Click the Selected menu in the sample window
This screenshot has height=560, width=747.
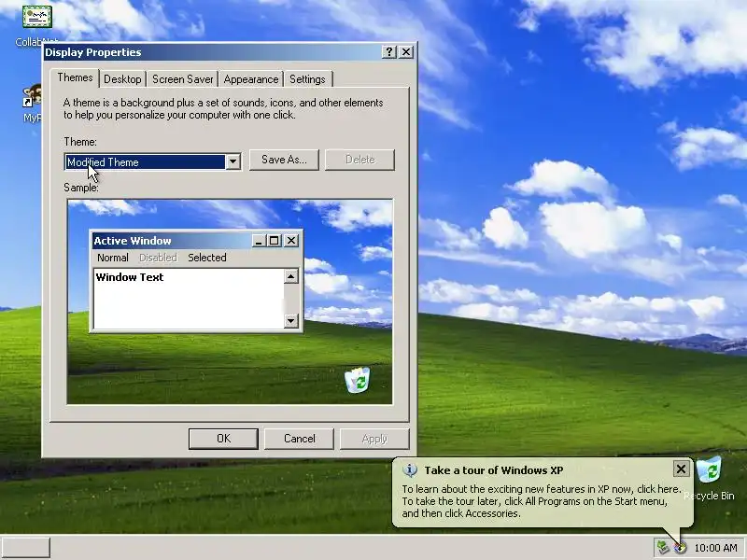pyautogui.click(x=206, y=258)
